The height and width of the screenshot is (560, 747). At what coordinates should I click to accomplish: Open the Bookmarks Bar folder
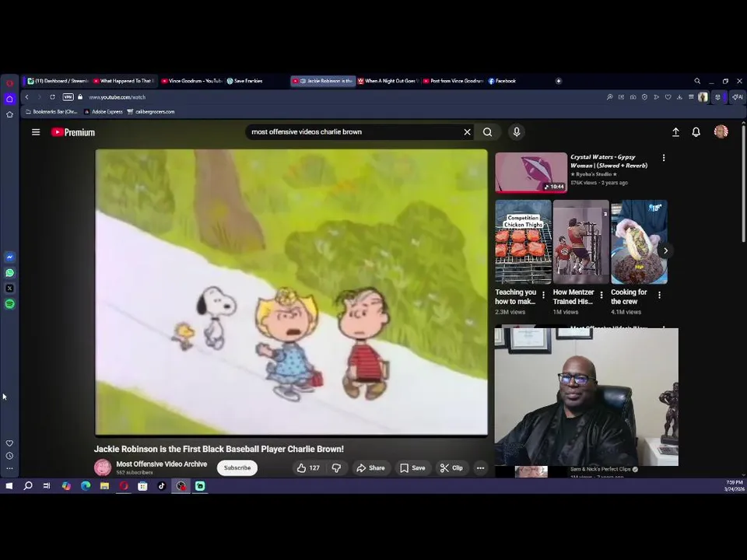click(x=51, y=112)
